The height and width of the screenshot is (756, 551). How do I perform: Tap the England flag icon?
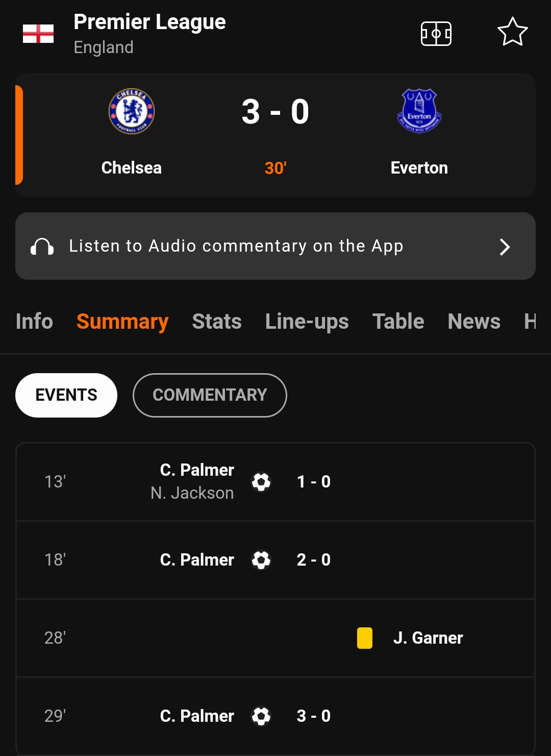38,34
